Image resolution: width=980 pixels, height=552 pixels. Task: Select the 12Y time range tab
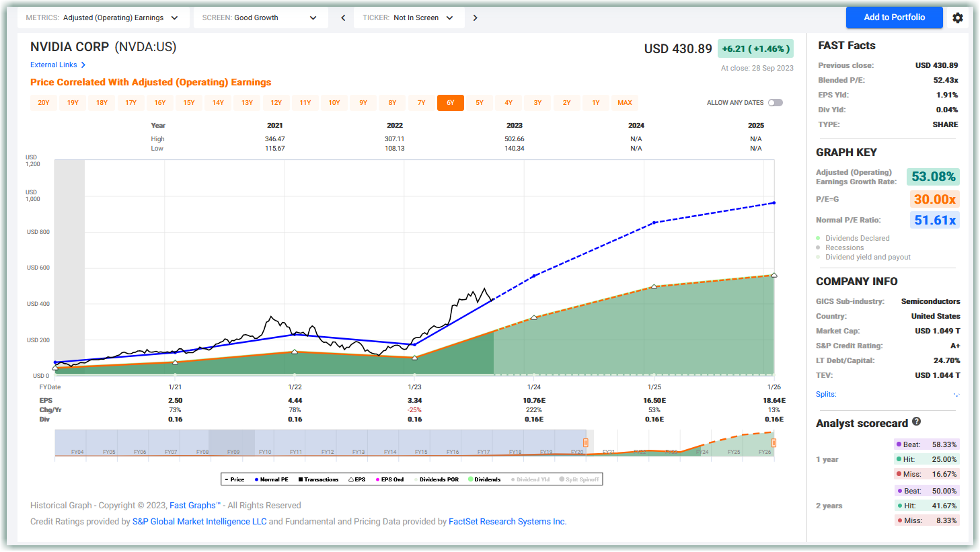click(x=276, y=103)
